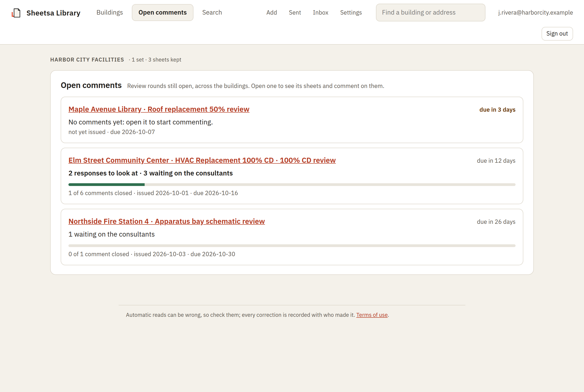Viewport: 584px width, 392px height.
Task: Click the Sheetsa Library document logo icon
Action: (16, 13)
